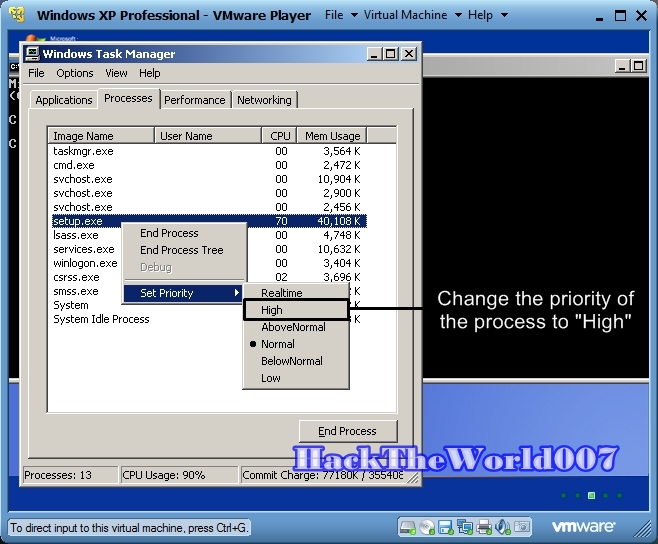The height and width of the screenshot is (544, 658).
Task: Choose End Process in context menu
Action: tap(184, 233)
